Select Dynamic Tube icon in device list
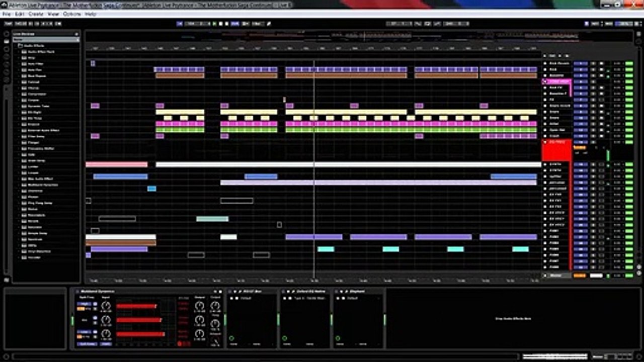This screenshot has width=644, height=362. coord(24,106)
